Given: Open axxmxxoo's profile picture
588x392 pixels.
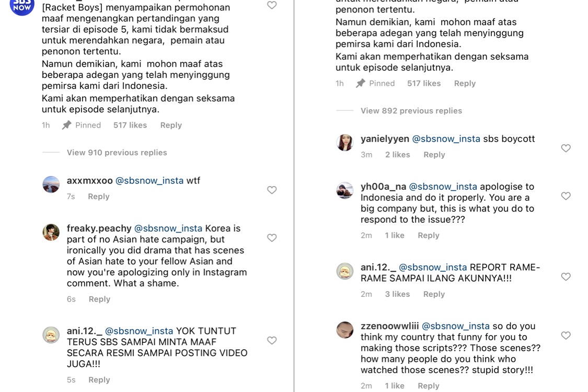Looking at the screenshot, I should click(51, 184).
